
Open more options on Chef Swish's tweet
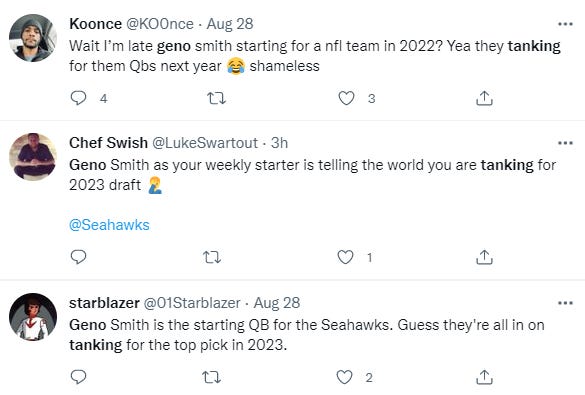tap(565, 143)
